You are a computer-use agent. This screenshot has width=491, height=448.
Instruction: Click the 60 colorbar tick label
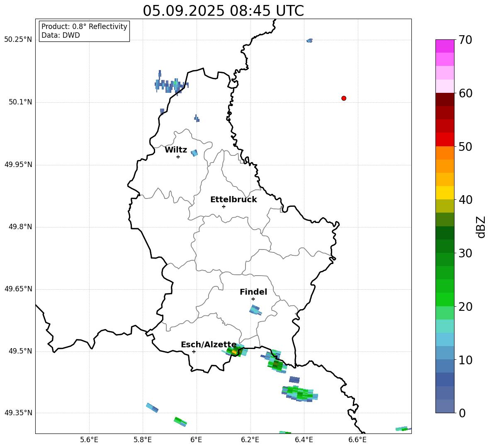coord(465,93)
